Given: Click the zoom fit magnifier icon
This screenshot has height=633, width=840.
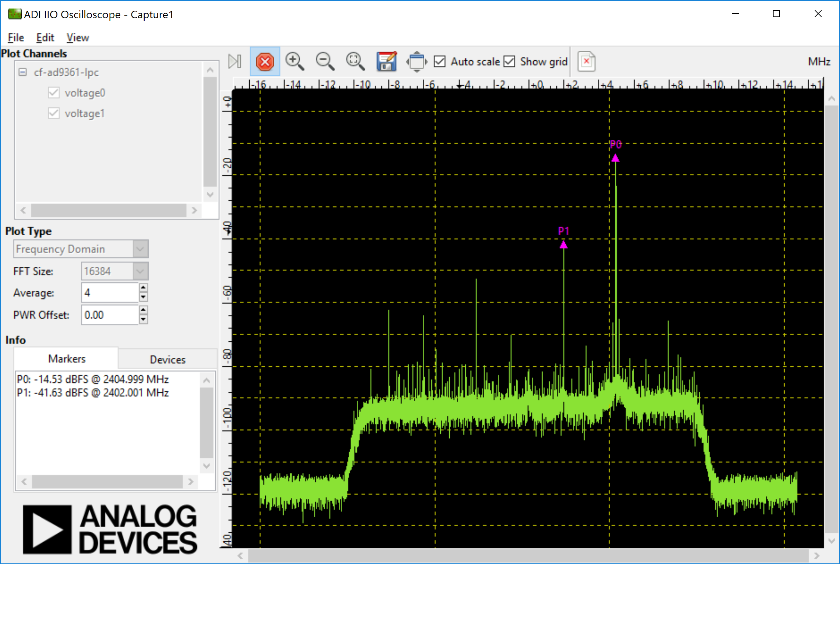Looking at the screenshot, I should tap(355, 61).
